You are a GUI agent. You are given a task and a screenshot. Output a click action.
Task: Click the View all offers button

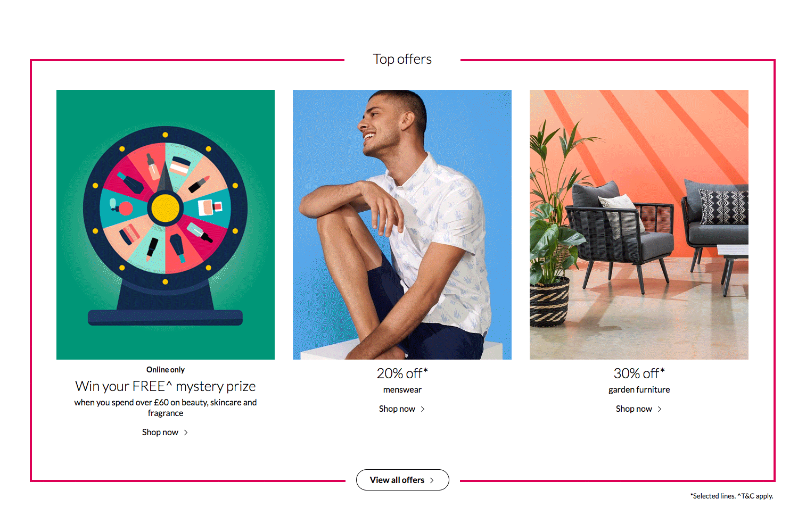402,480
